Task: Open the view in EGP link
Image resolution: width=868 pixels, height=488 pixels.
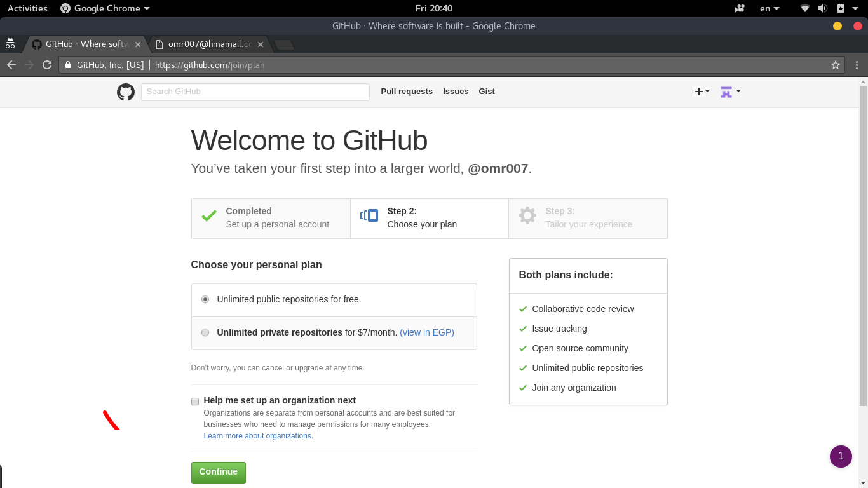Action: [x=426, y=332]
